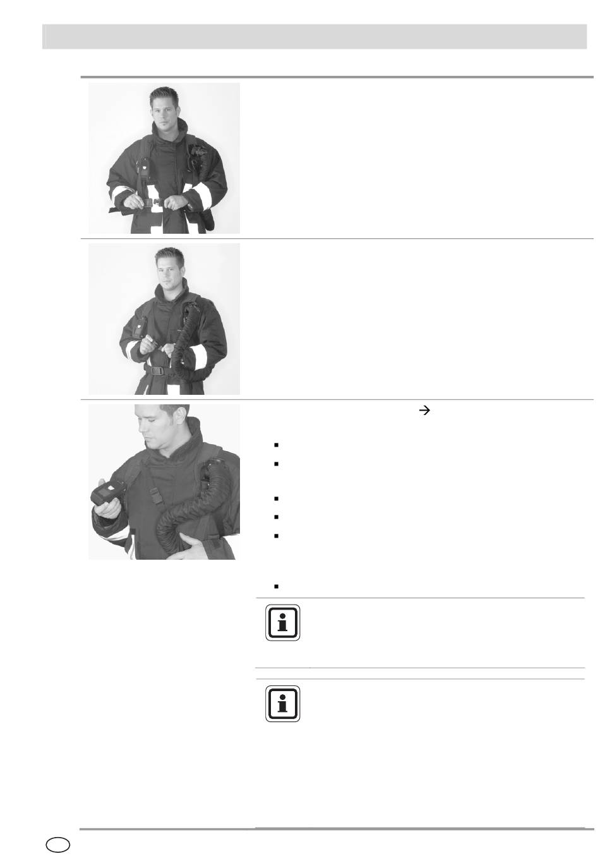Viewport: 600px width, 868px height.
Task: Select the fourth square bullet in the list
Action: pos(277,517)
